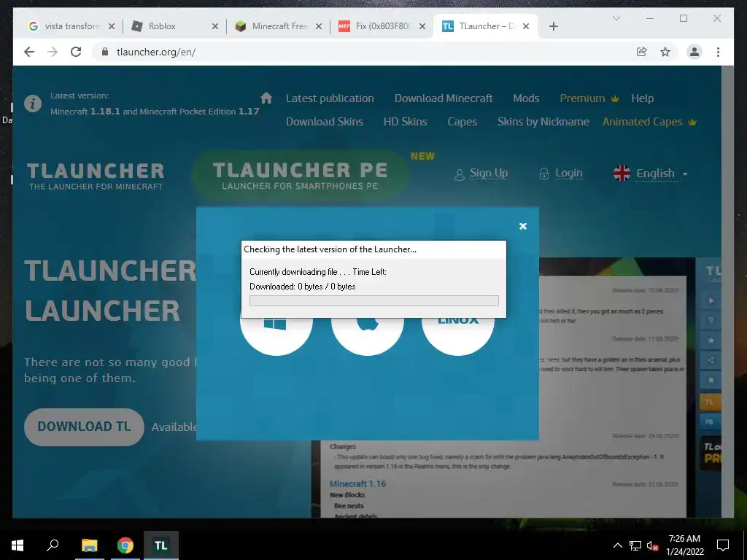This screenshot has width=747, height=560.
Task: Open TLauncher PE smartphone launcher
Action: pos(300,175)
